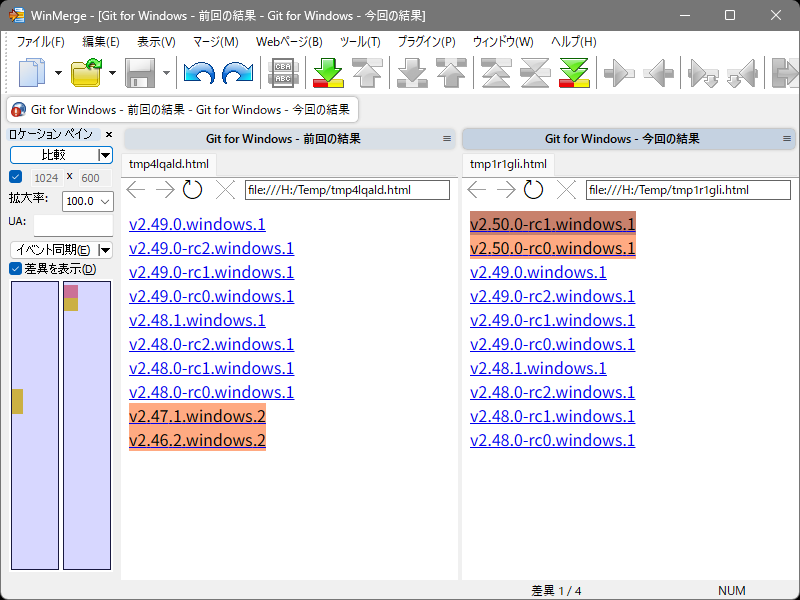Click the right pane back arrow
This screenshot has width=800, height=600.
point(477,190)
